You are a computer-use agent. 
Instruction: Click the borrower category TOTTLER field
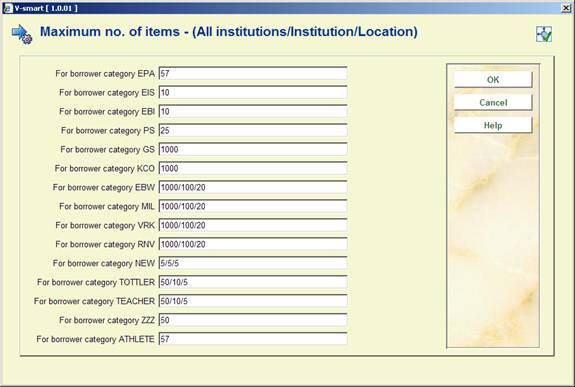pos(253,282)
